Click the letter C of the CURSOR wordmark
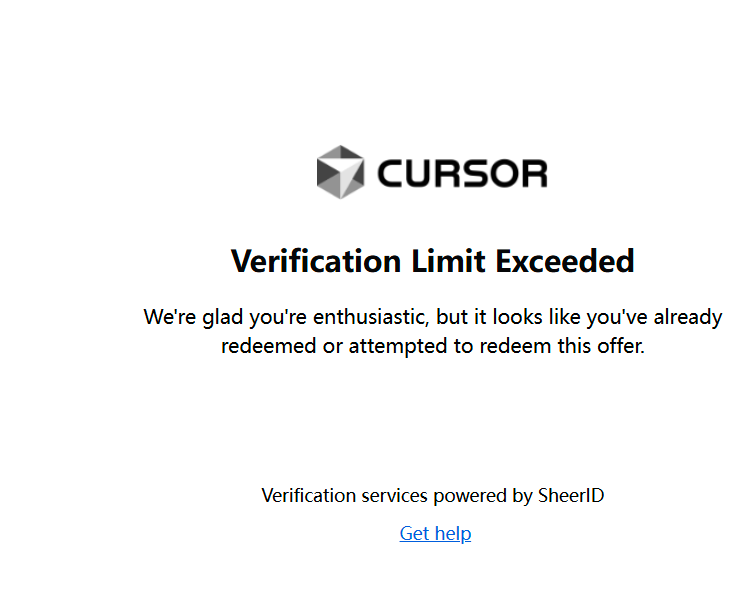Viewport: 744px width, 599px height. (x=391, y=173)
